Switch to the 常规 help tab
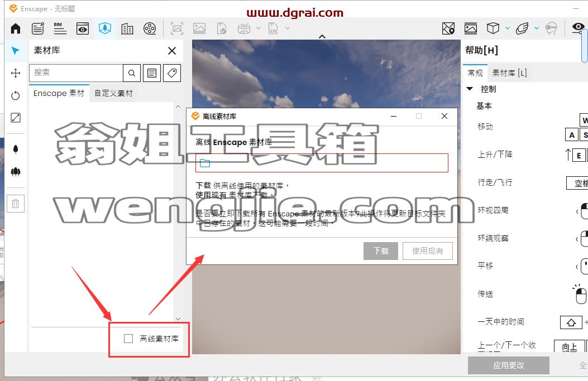Image resolution: width=588 pixels, height=381 pixels. point(475,73)
